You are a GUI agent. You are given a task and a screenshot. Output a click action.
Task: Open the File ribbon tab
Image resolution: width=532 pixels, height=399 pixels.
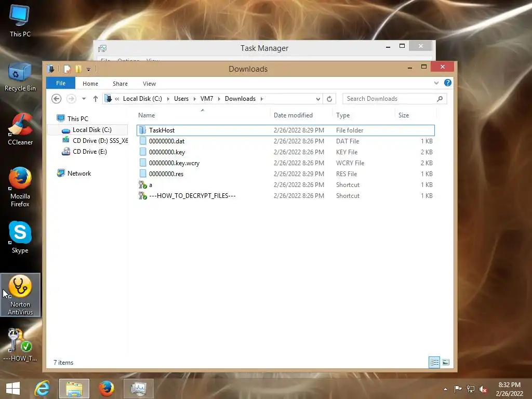tap(61, 83)
